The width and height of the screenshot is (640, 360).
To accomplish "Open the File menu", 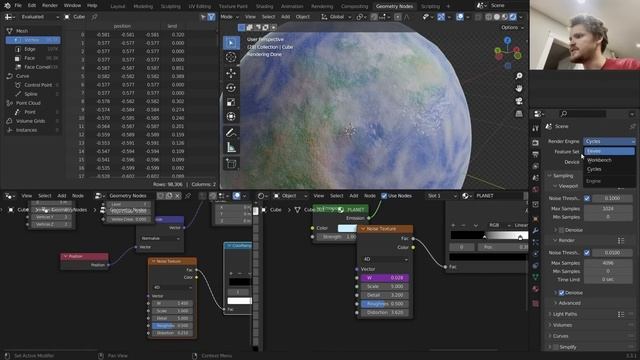I will pos(18,6).
